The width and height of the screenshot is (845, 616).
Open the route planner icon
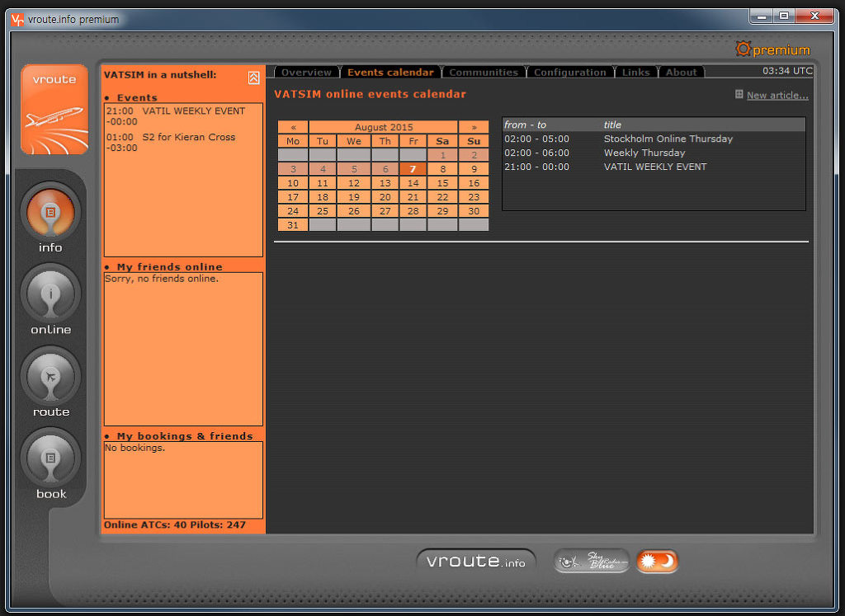pos(50,377)
